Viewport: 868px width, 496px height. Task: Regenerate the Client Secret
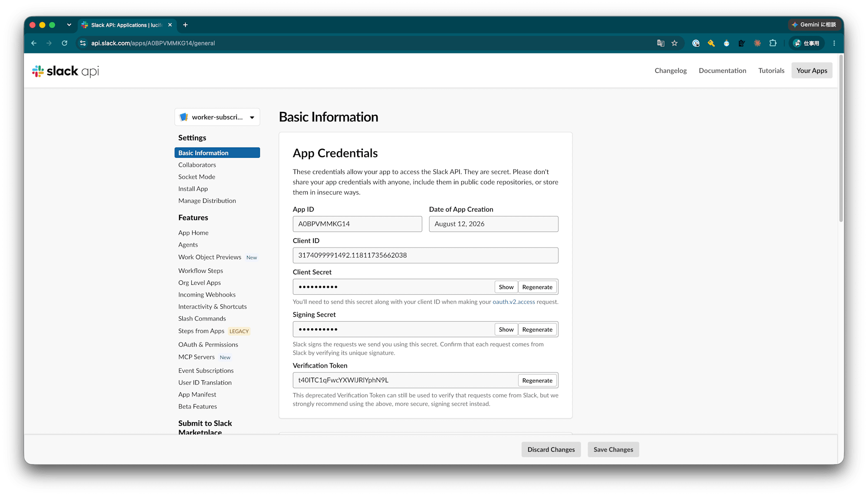(x=537, y=287)
